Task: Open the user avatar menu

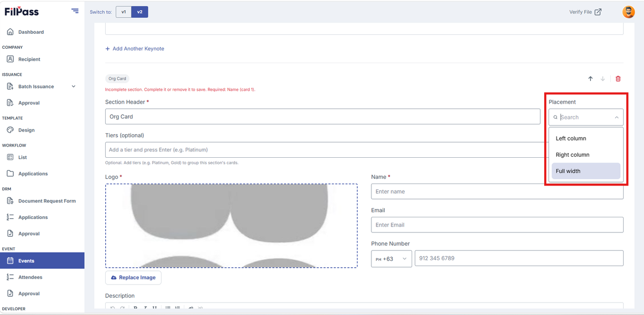Action: [628, 12]
